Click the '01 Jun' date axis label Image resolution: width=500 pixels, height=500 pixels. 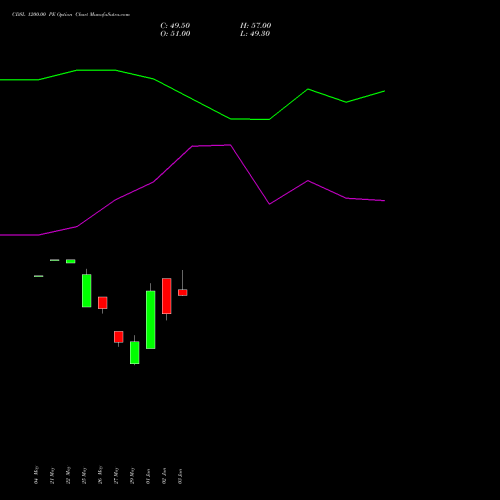pos(148,476)
